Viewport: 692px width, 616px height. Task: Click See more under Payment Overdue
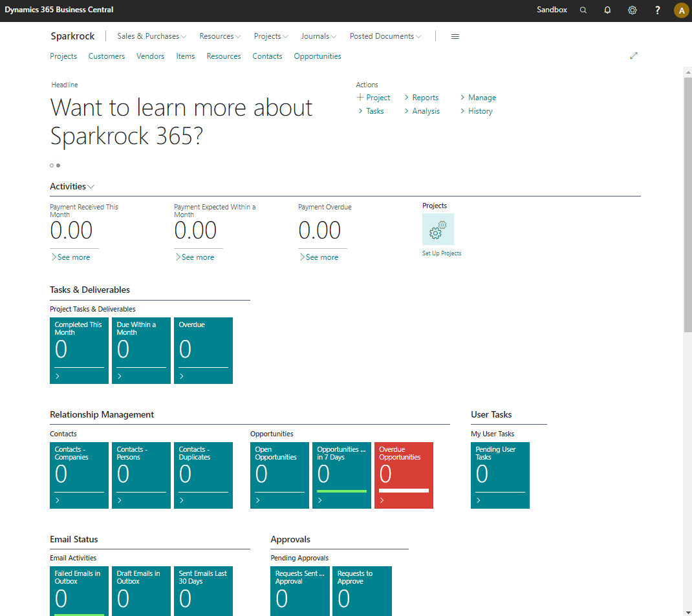pyautogui.click(x=321, y=257)
